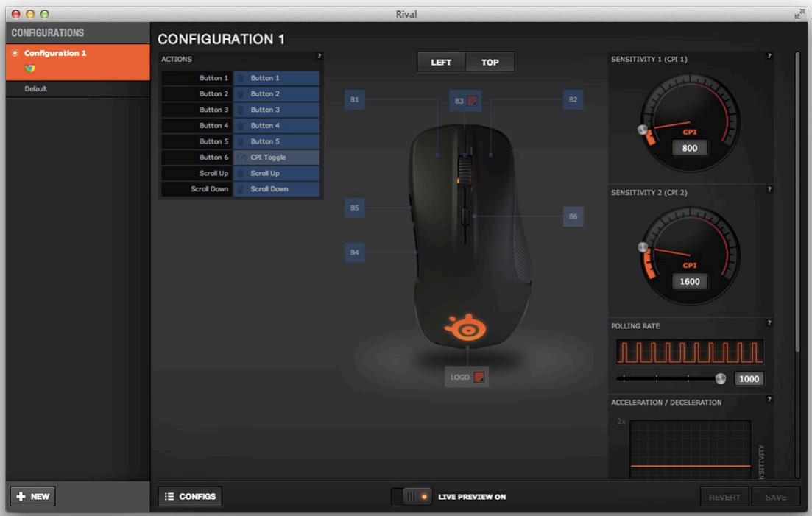Click the CONFIGS button

coord(190,497)
